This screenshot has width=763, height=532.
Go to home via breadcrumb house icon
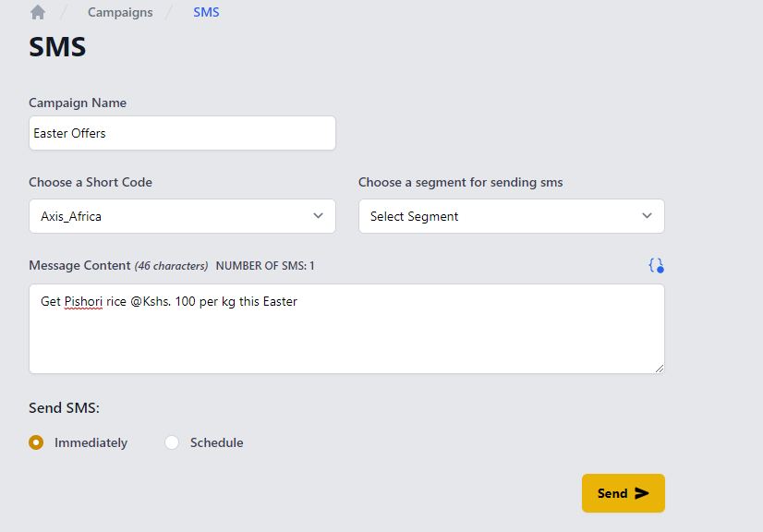[38, 12]
